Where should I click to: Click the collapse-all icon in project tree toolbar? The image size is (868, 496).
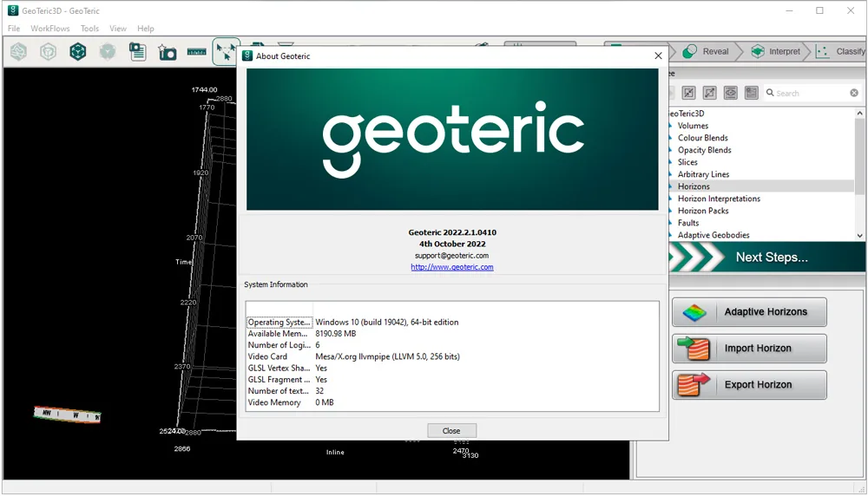(x=688, y=93)
